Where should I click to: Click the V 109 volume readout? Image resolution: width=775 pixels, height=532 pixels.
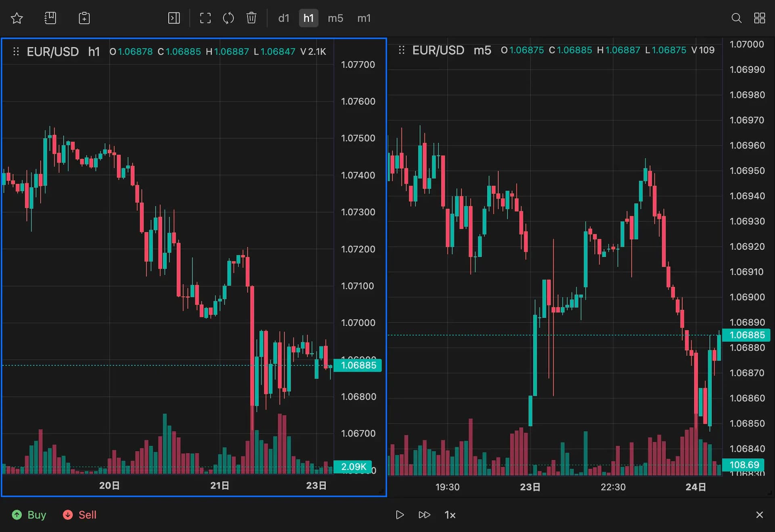tap(703, 50)
